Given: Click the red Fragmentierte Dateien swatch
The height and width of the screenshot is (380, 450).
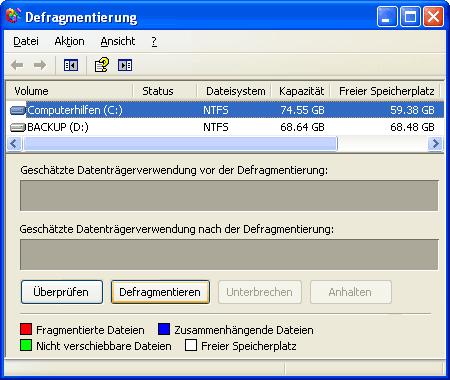Looking at the screenshot, I should [26, 329].
